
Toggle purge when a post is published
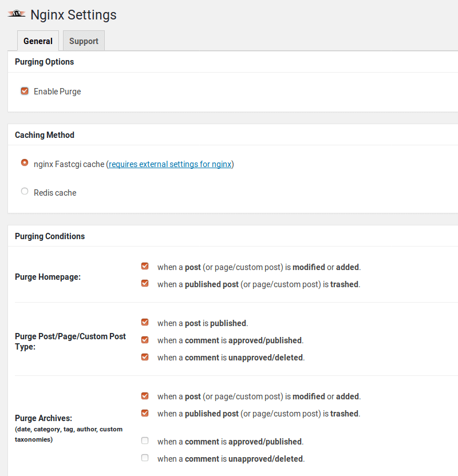point(145,322)
